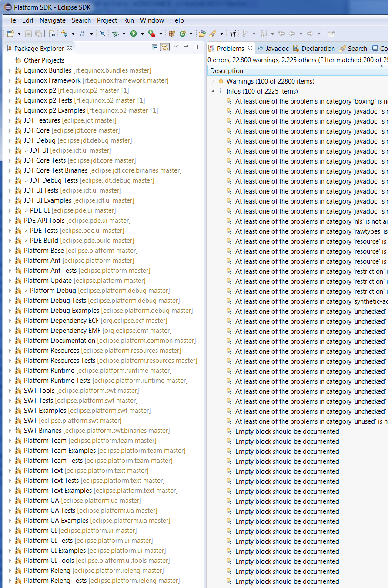Viewport: 388px width, 588px height.
Task: Switch to the Declaration tab
Action: coord(314,49)
